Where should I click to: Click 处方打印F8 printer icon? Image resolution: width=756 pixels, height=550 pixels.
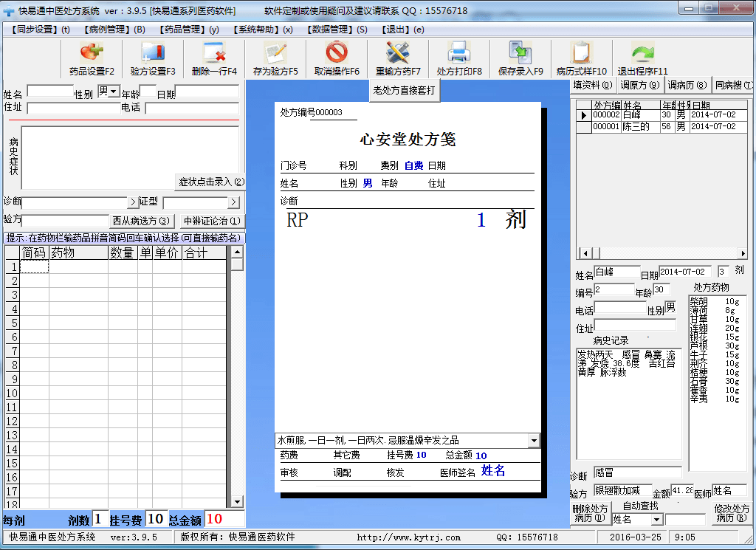click(x=459, y=58)
